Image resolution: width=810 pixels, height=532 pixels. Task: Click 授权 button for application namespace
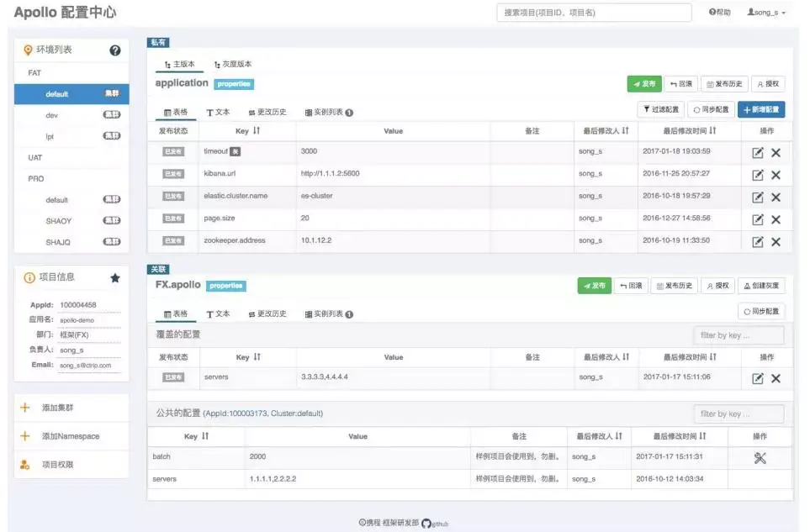click(x=768, y=83)
